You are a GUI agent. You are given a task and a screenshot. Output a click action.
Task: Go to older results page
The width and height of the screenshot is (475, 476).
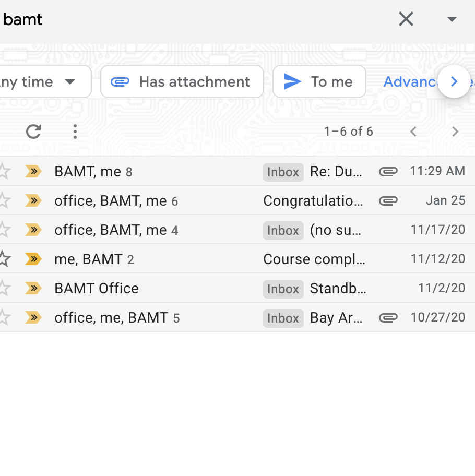[x=455, y=132]
